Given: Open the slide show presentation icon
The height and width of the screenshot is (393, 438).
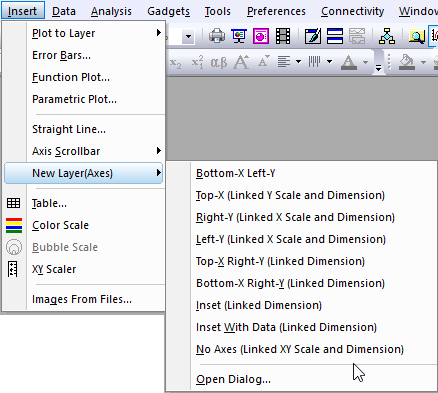Looking at the screenshot, I should (239, 36).
